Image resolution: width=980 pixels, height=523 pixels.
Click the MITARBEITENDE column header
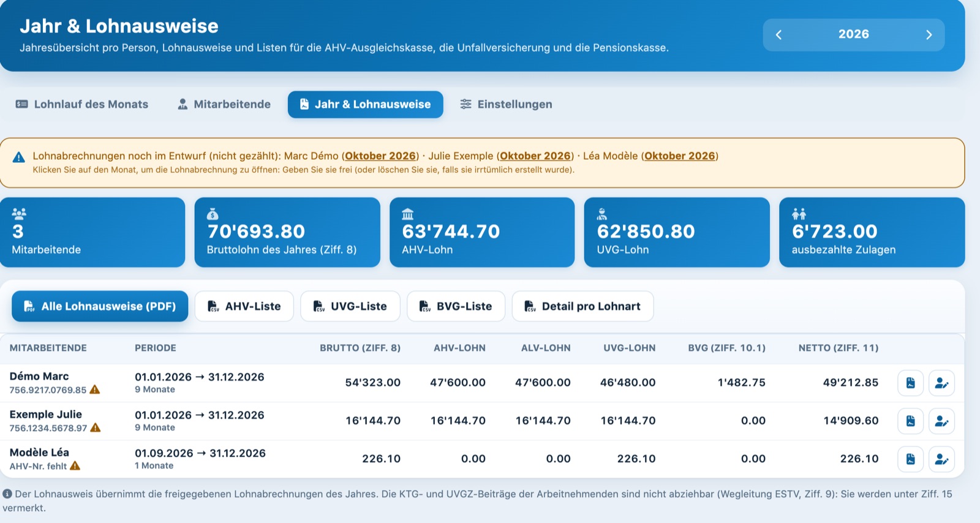[48, 348]
